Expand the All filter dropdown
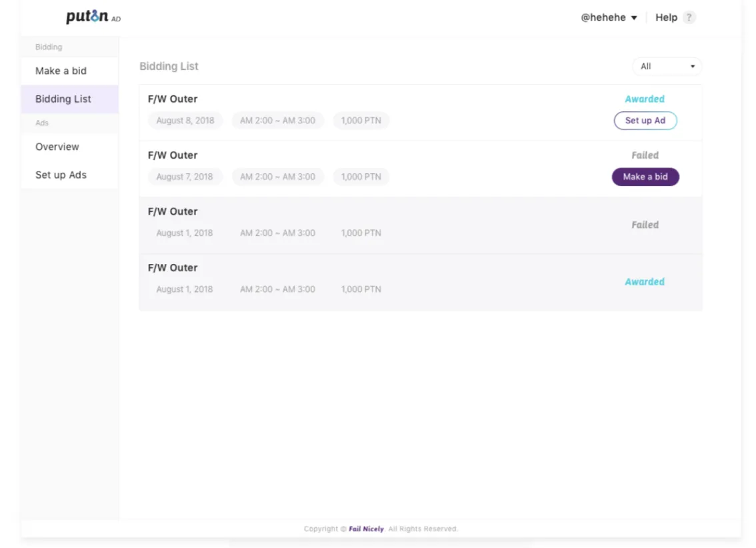 [x=667, y=67]
